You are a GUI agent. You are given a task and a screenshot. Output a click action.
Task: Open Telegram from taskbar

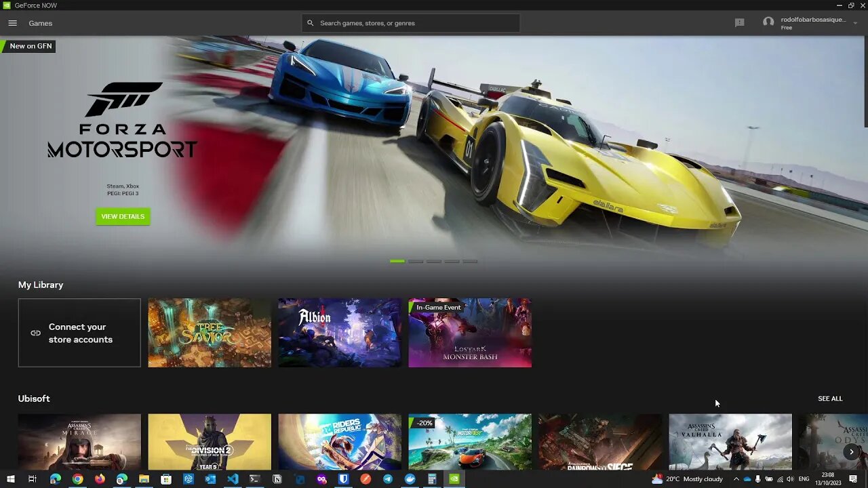(387, 479)
